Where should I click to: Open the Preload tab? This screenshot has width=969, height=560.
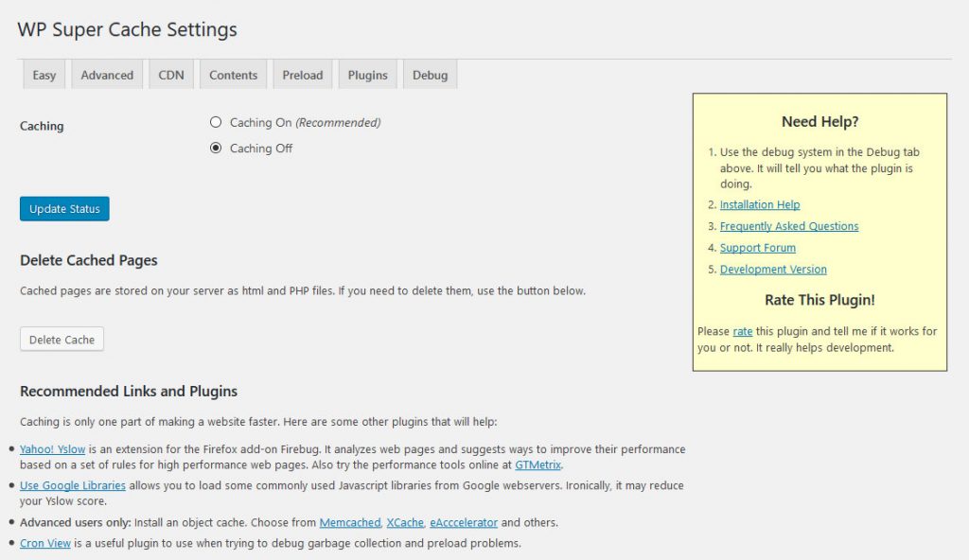point(302,74)
